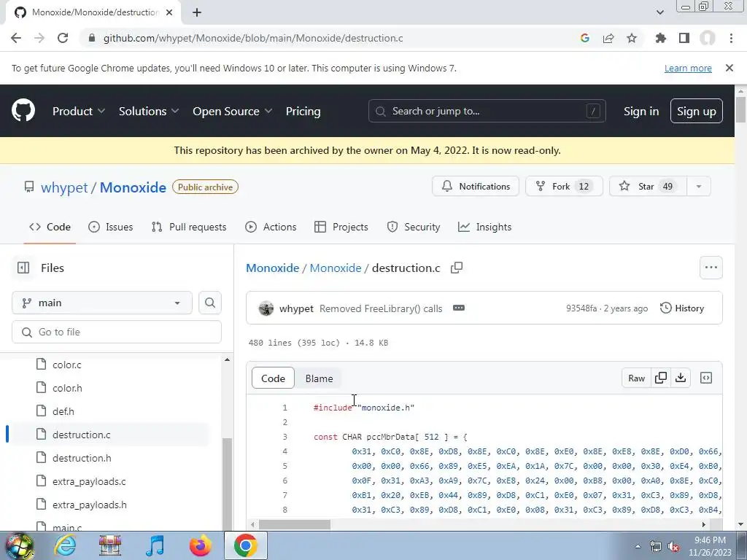Copy raw file contents icon
Screen dimensions: 747x560
pos(661,378)
